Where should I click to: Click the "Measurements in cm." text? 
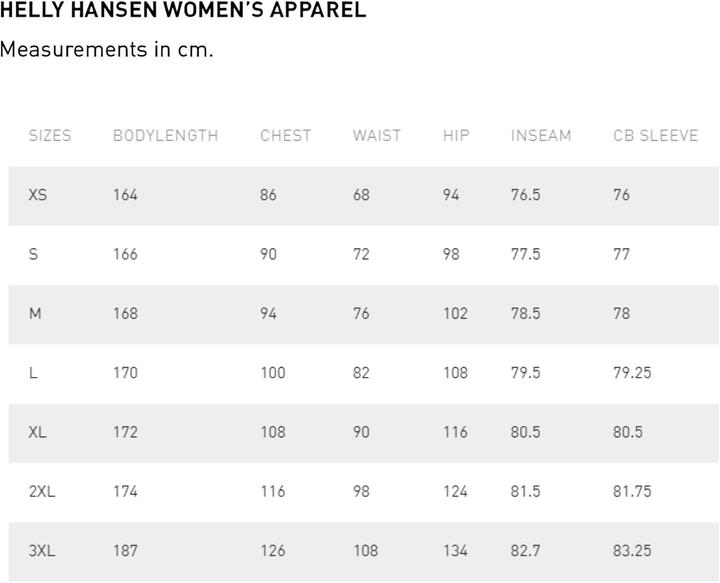pos(107,50)
